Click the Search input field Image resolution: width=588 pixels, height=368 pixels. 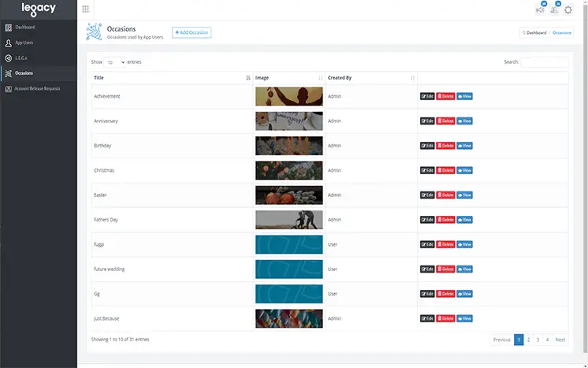click(544, 61)
